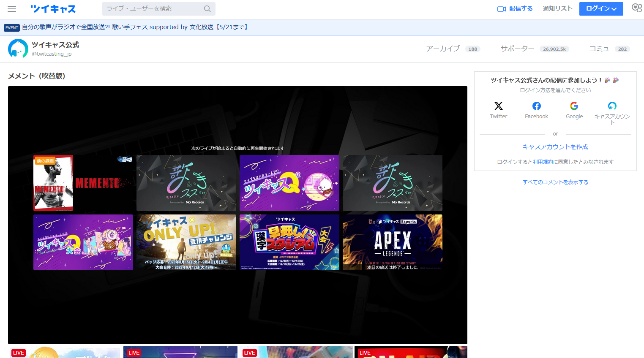Screen dimensions: 644x358
Task: Switch to the コミュ tab
Action: point(599,49)
